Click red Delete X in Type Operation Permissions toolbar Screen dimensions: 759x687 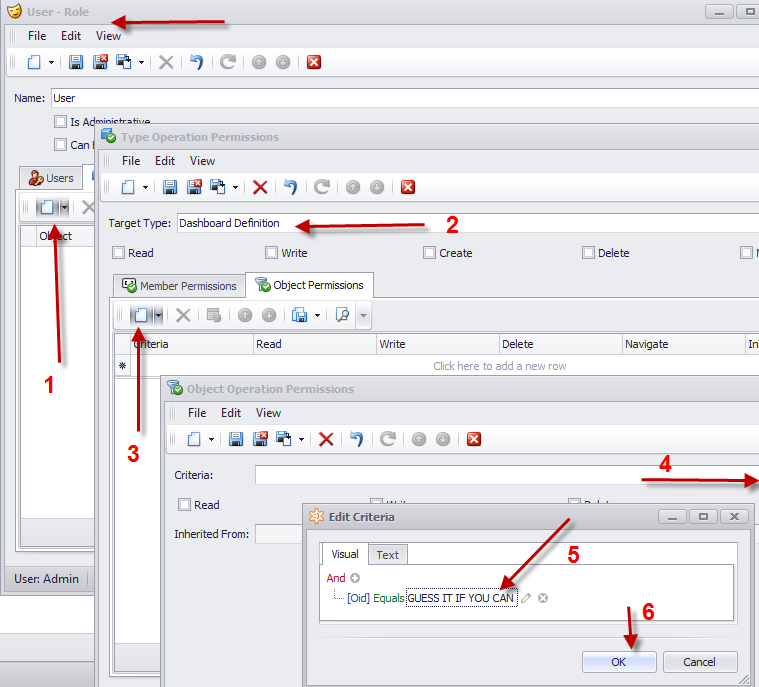pyautogui.click(x=260, y=187)
